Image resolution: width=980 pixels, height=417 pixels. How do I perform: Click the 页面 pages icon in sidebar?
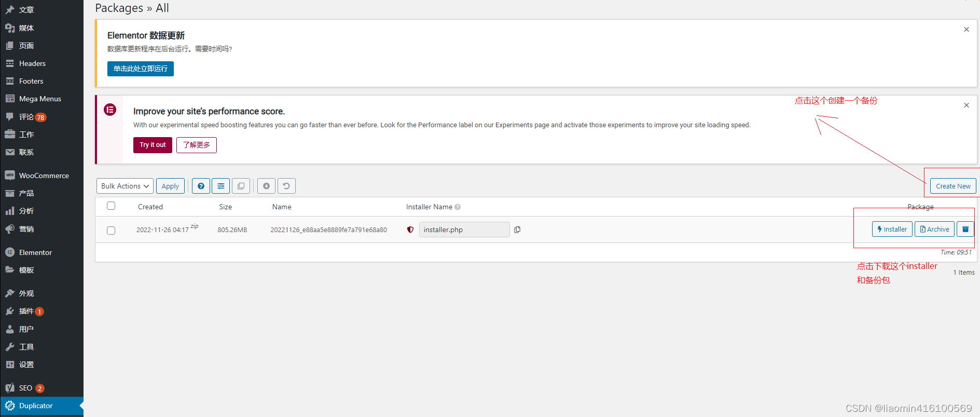10,46
